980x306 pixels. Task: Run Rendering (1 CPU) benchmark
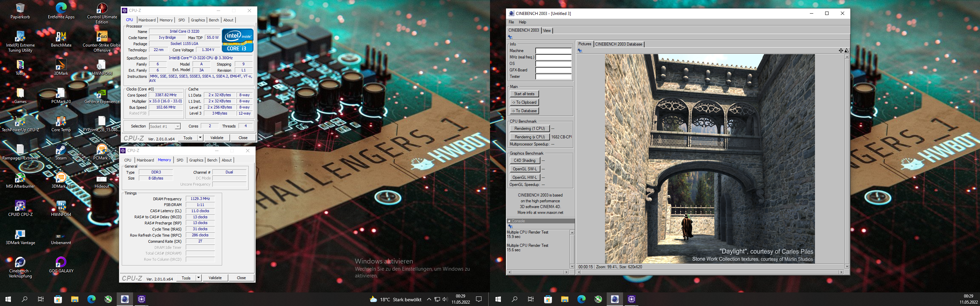(x=529, y=129)
